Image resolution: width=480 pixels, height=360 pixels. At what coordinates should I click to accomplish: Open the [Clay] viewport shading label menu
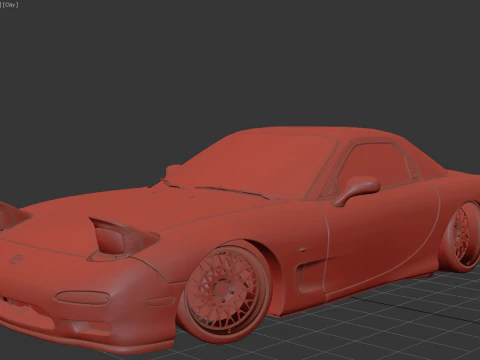click(x=11, y=5)
